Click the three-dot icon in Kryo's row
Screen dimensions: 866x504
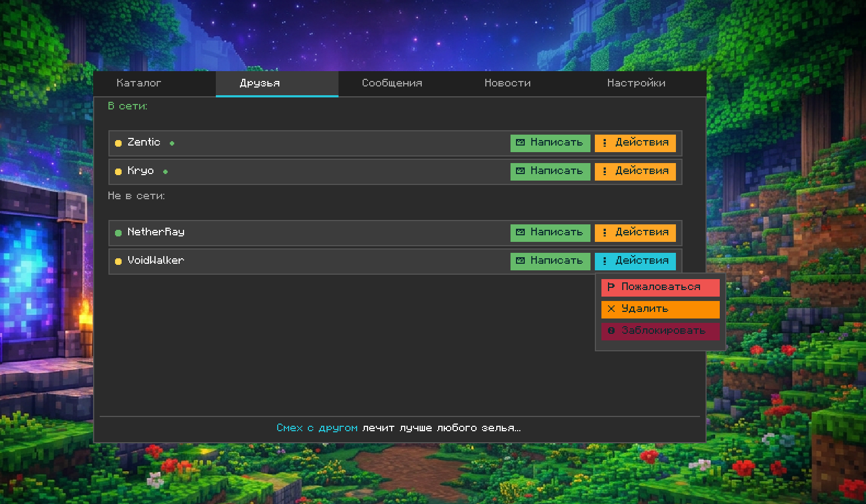(x=605, y=171)
